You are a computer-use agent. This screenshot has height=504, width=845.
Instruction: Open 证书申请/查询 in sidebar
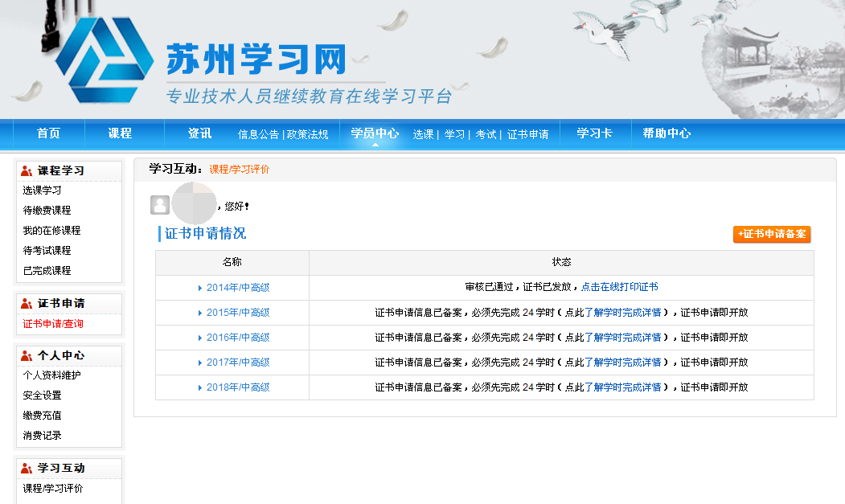pos(53,324)
